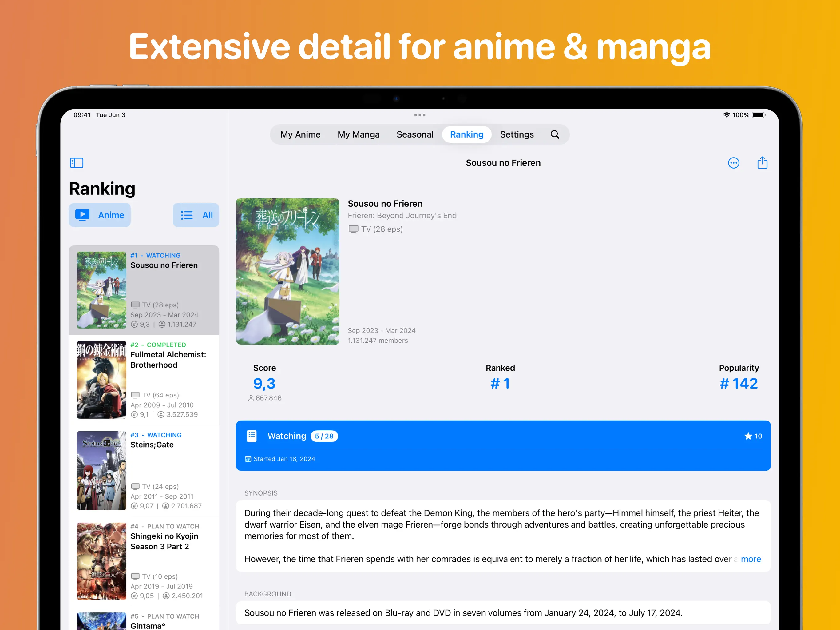Click the list status icon beside Watching

tap(252, 436)
